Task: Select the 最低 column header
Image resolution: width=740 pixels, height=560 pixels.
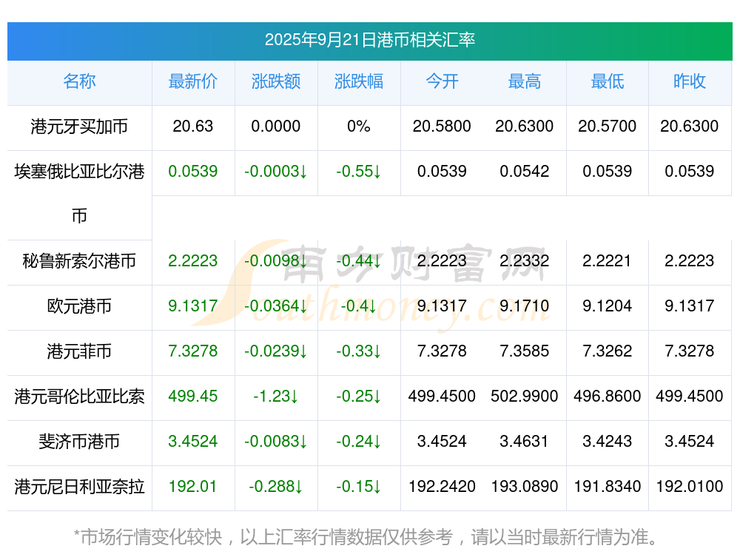Action: [x=608, y=81]
